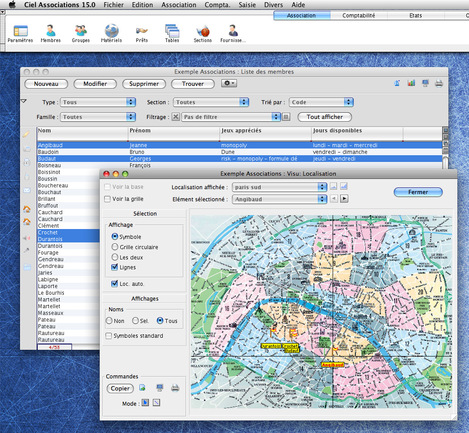Click the grid icon next to Filtrage dropdown
Screen dimensions: 469x433
click(x=286, y=117)
